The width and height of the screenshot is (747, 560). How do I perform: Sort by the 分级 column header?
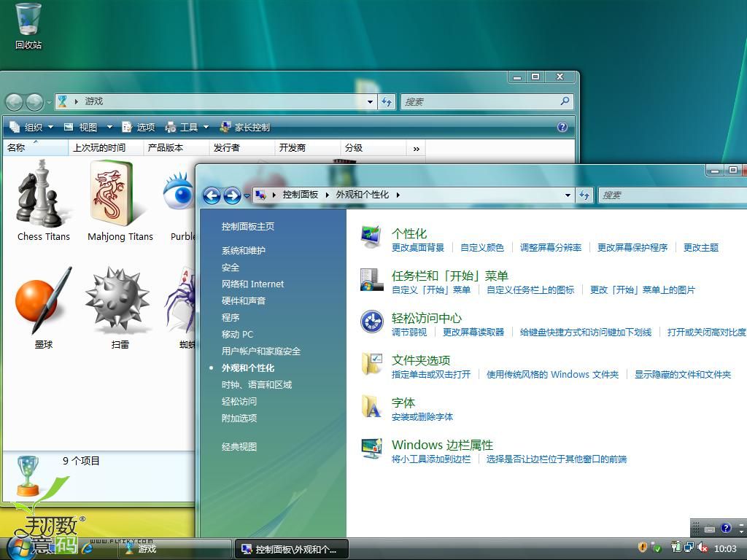pos(373,147)
